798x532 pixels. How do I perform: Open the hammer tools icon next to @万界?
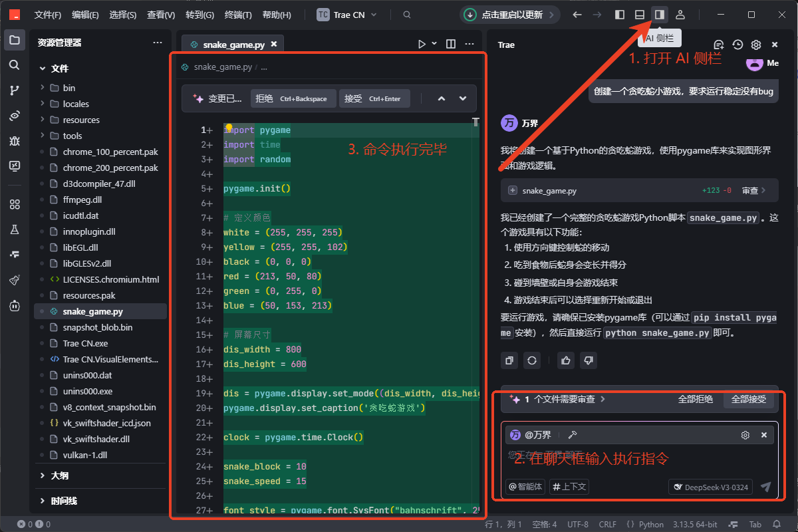pos(572,435)
